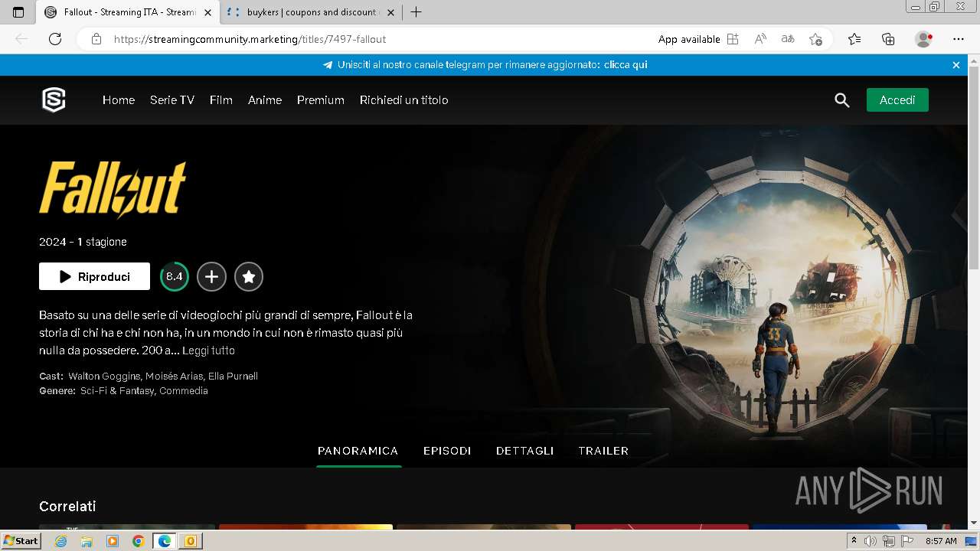This screenshot has width=980, height=551.
Task: Open the Favorites list icon
Action: [854, 39]
